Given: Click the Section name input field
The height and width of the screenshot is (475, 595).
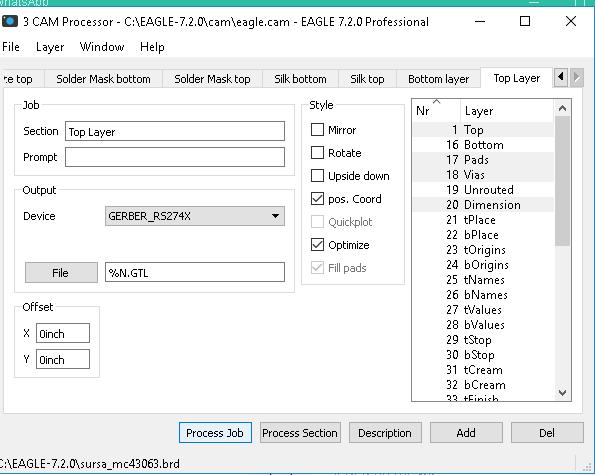Looking at the screenshot, I should point(175,131).
